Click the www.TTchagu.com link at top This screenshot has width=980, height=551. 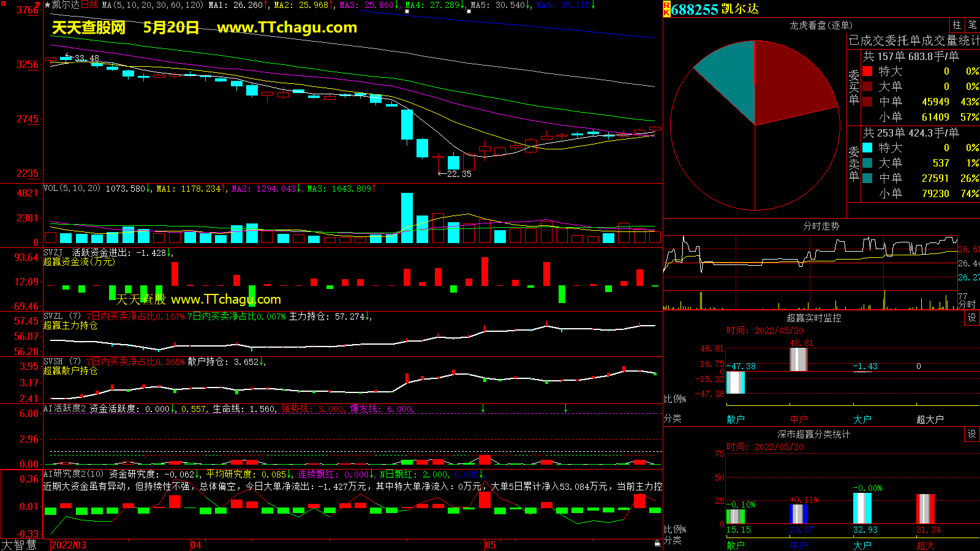pyautogui.click(x=287, y=28)
